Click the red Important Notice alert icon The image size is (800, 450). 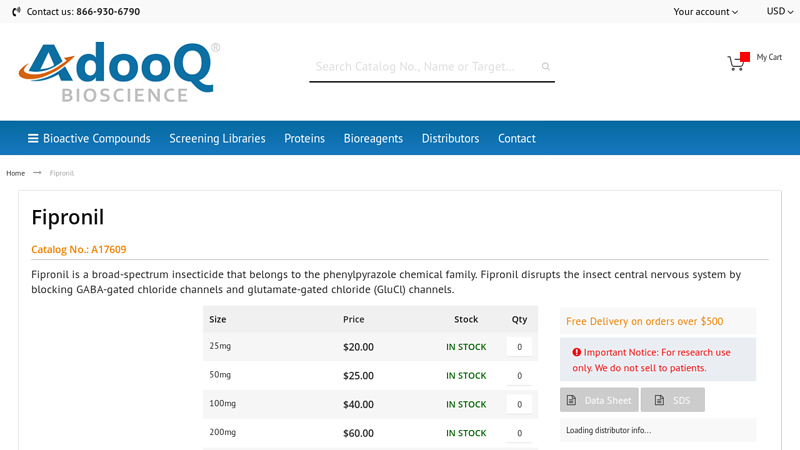click(x=577, y=352)
